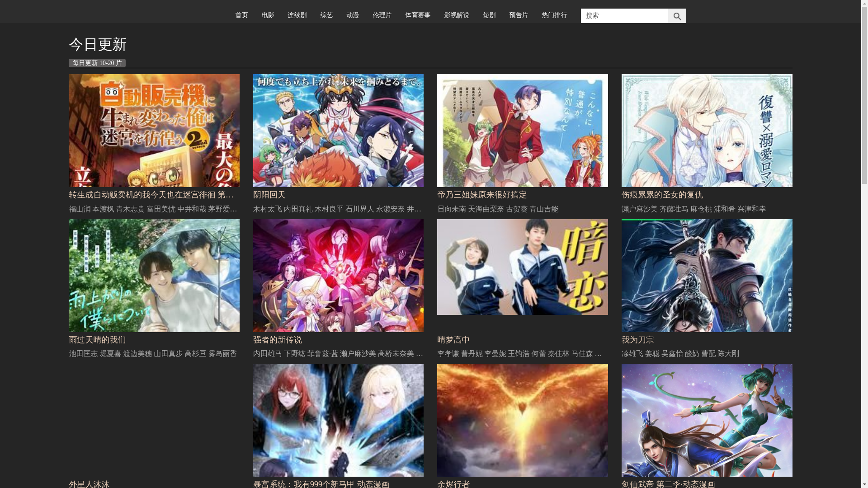Open the 雨过天晴的我们 poster thumbnail

[x=154, y=276]
